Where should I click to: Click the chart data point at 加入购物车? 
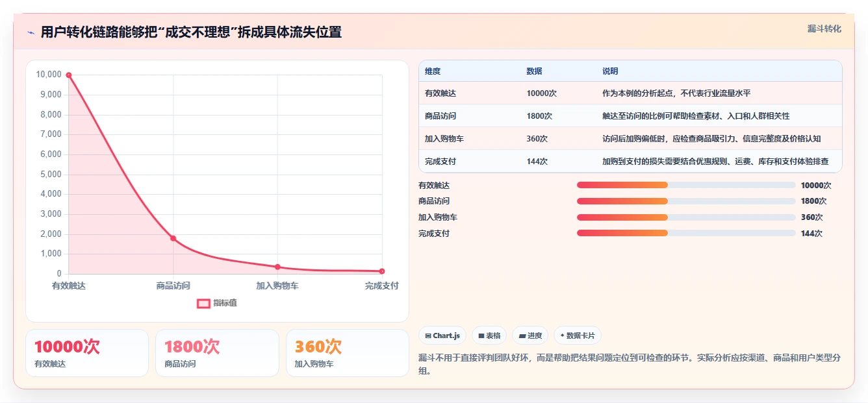coord(277,267)
